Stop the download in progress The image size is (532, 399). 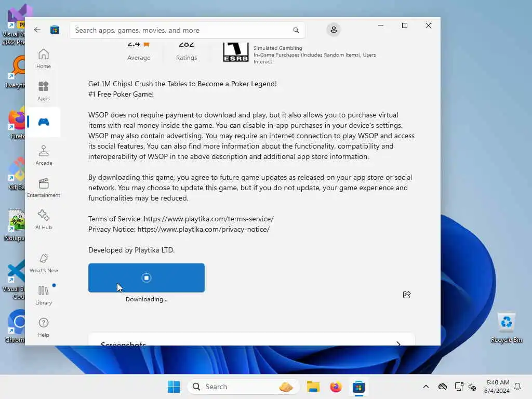(146, 277)
